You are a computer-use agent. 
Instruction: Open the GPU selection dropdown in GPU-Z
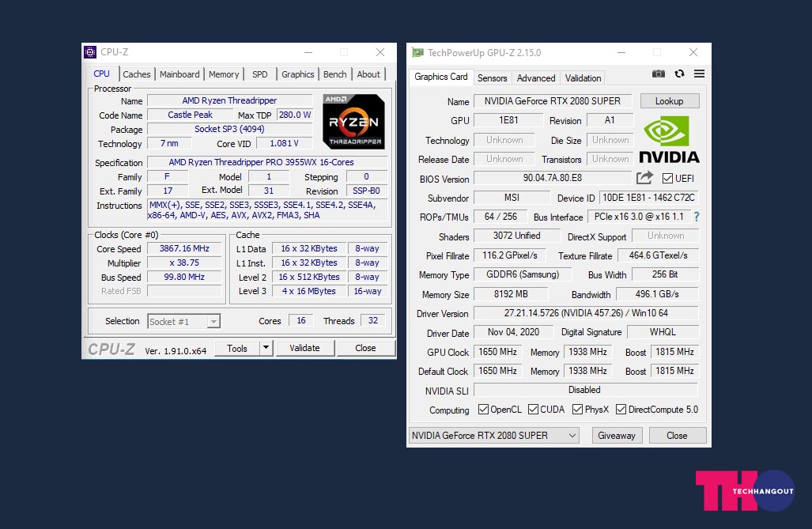(493, 435)
